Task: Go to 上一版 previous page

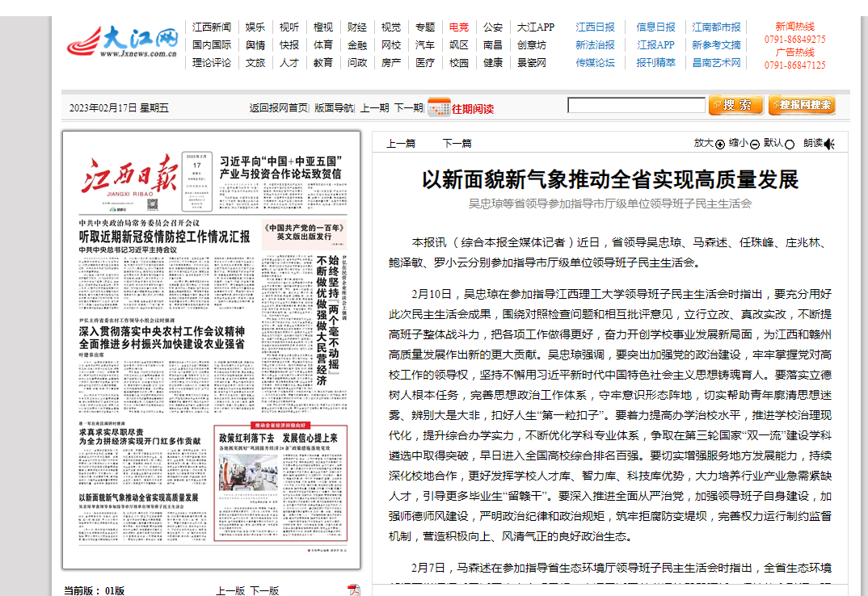Action: pos(230,590)
